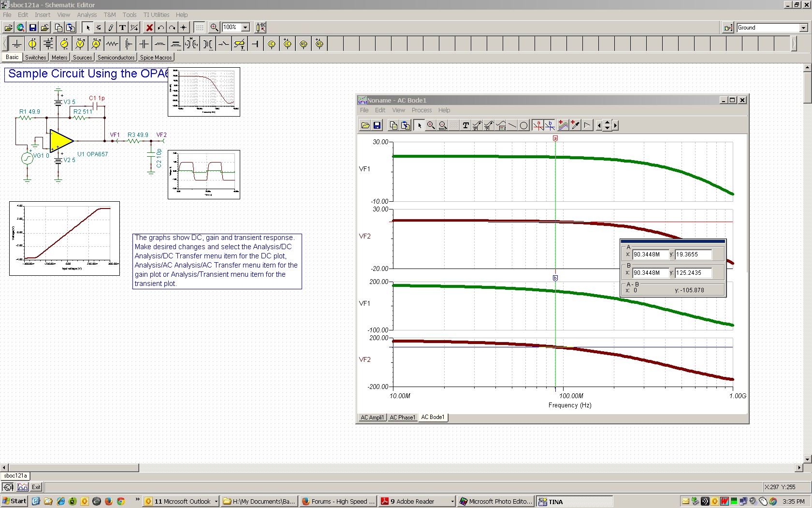Switch to the Meters component tab

coord(59,58)
